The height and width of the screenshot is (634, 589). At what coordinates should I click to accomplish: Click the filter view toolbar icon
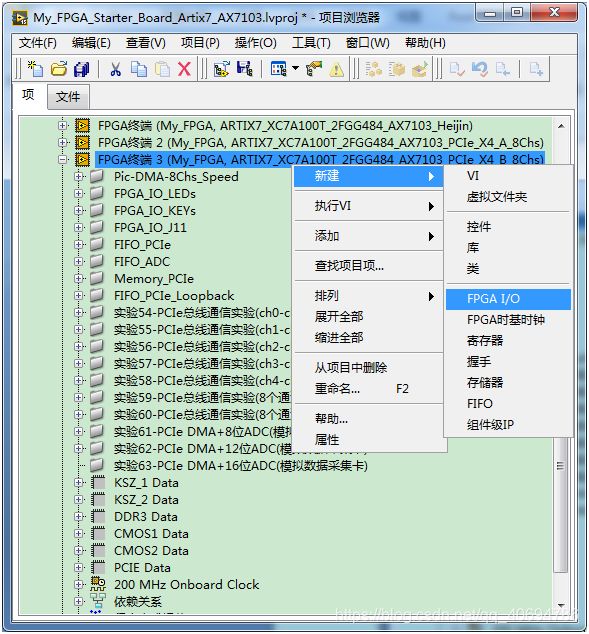pos(279,69)
